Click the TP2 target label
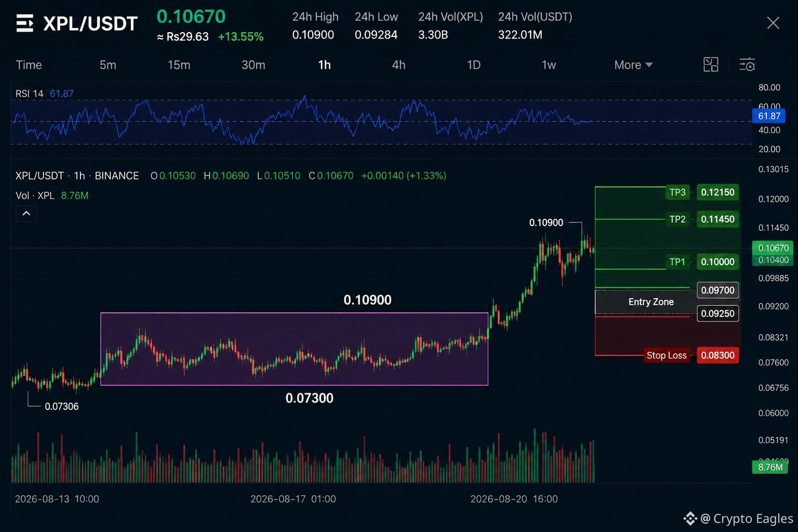Image resolution: width=798 pixels, height=532 pixels. pyautogui.click(x=677, y=219)
